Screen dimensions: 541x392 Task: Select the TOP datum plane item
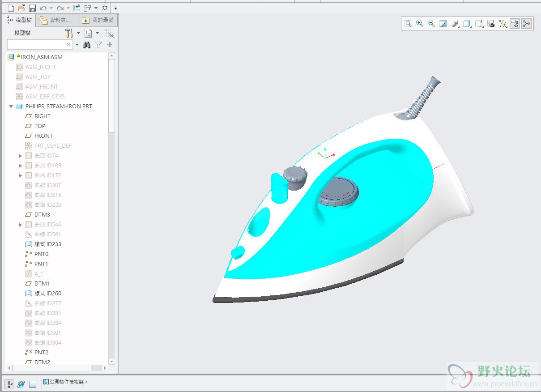[x=40, y=126]
